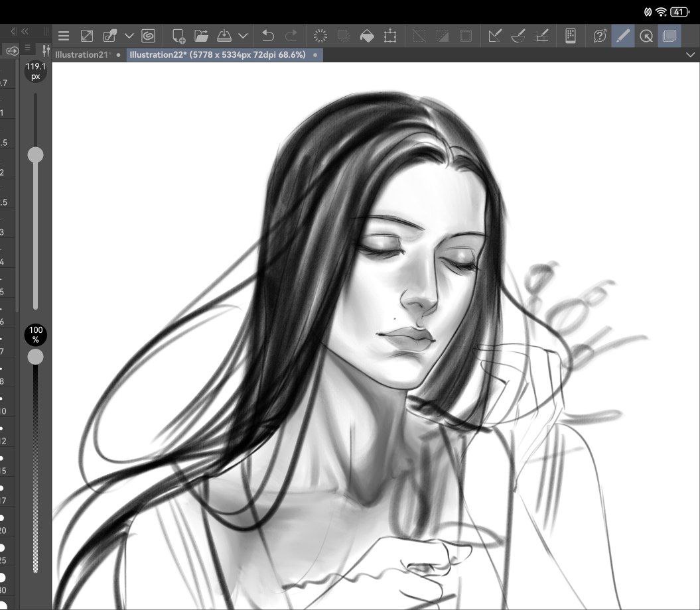Open the main hamburger menu
The width and height of the screenshot is (700, 610).
[64, 36]
